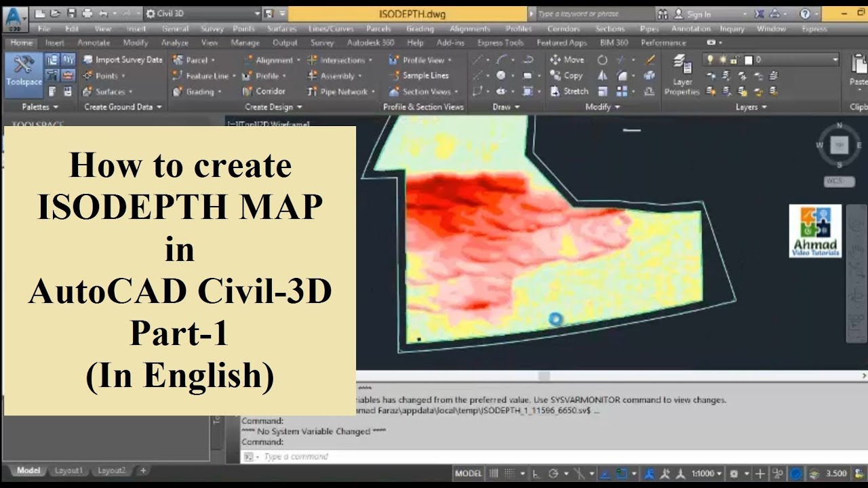Select the Move tool
Screen dimensions: 868x488
click(567, 60)
